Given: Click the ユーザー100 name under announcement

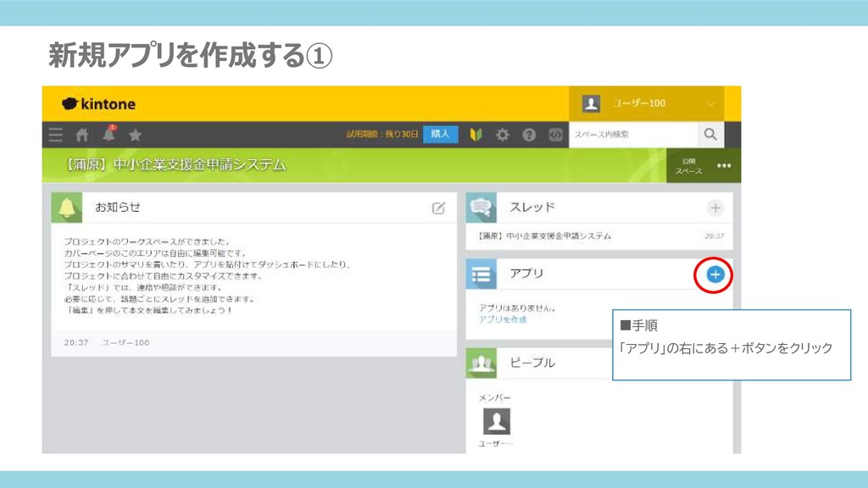Looking at the screenshot, I should (x=125, y=342).
